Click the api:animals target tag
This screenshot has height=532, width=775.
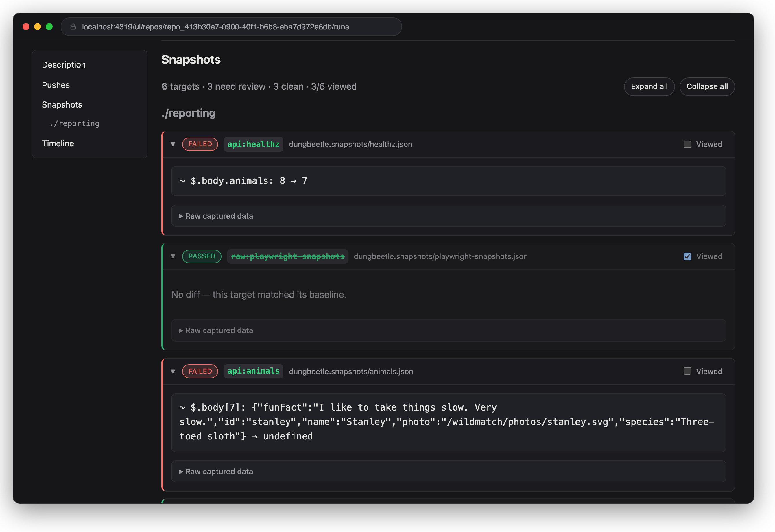[253, 371]
